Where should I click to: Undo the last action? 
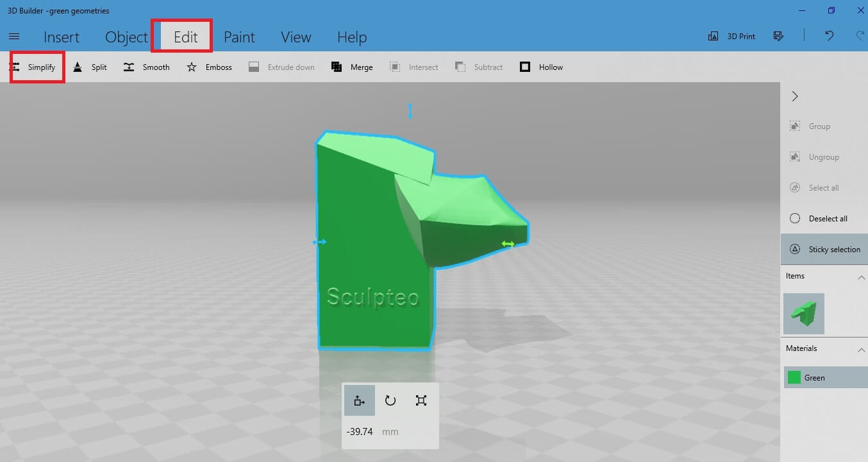click(830, 36)
